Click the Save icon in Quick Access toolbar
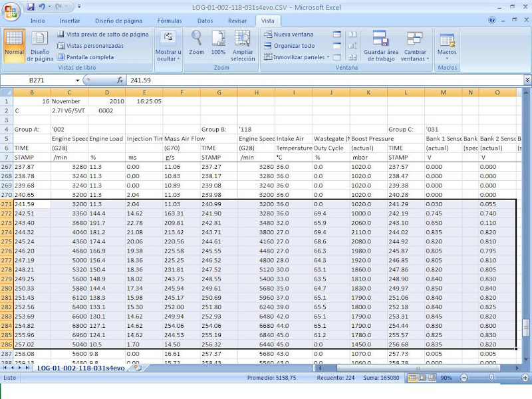Viewport: 532px width, 399px height. pos(31,7)
